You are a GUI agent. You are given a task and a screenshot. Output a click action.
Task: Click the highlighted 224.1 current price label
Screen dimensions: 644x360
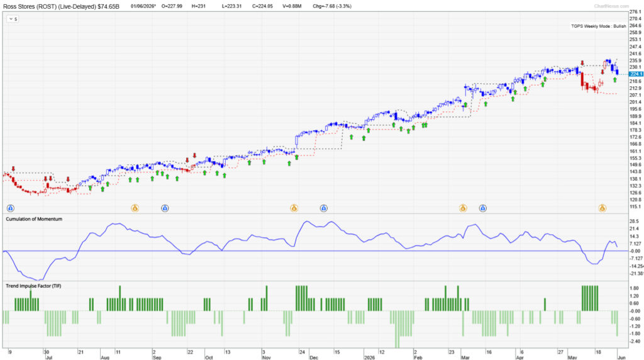pyautogui.click(x=636, y=74)
